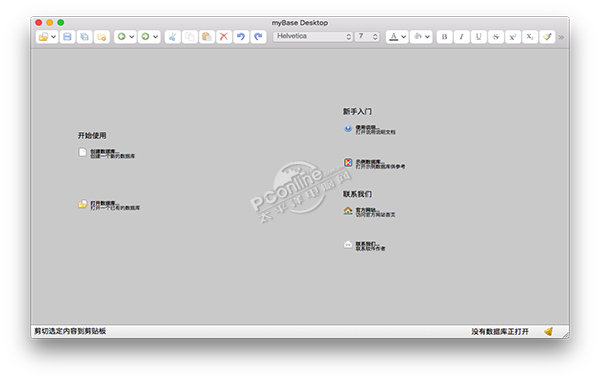Click the 开始使用 heading
The height and width of the screenshot is (380, 600).
(x=92, y=135)
